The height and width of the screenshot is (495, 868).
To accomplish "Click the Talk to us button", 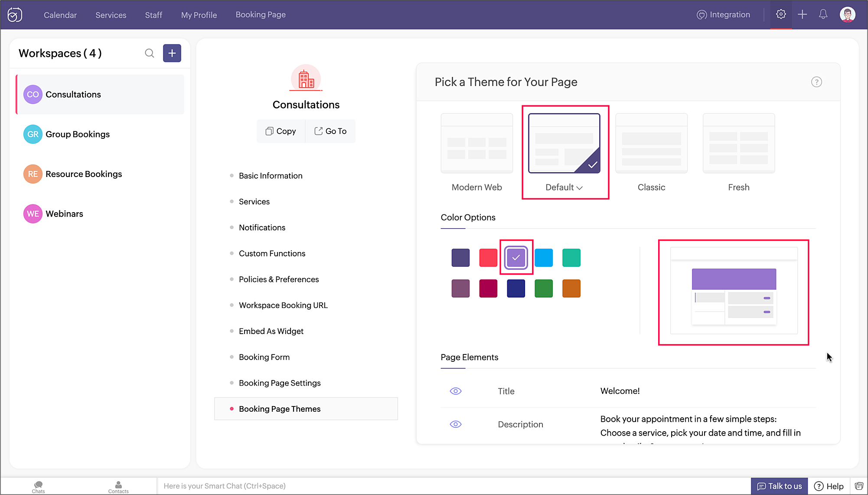I will point(779,486).
